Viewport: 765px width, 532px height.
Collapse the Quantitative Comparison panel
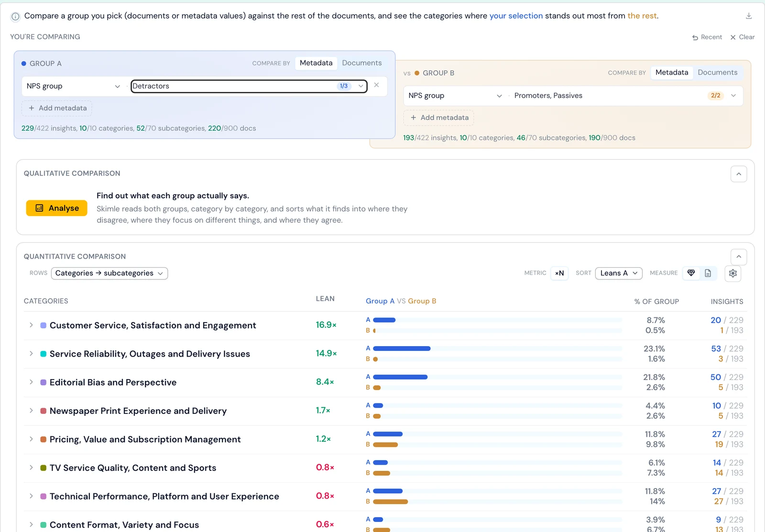[x=739, y=257]
